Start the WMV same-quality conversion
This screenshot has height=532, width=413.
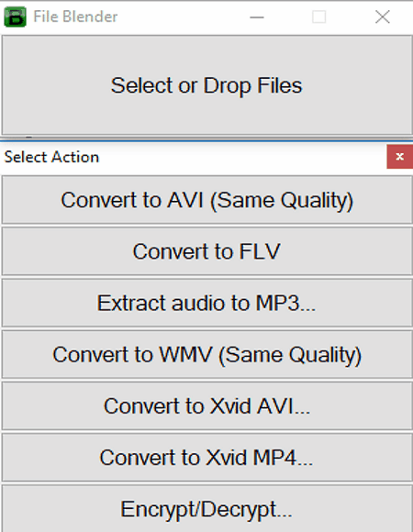tap(207, 355)
